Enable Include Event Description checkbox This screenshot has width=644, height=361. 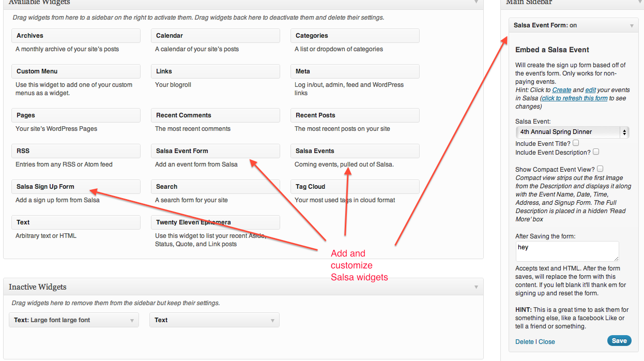[596, 152]
